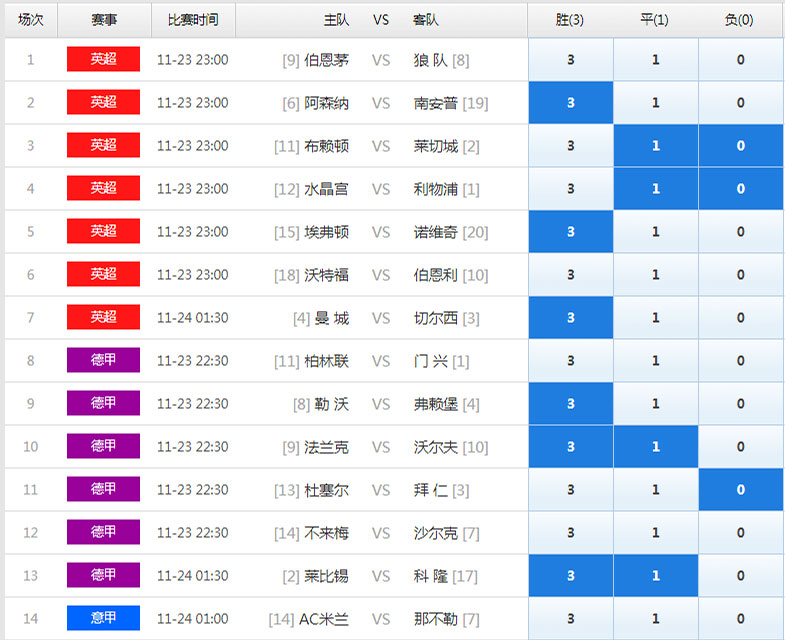This screenshot has height=640, width=785.
Task: Unselect win (3) for 法兰克 vs 沃尔夫
Action: click(x=571, y=447)
